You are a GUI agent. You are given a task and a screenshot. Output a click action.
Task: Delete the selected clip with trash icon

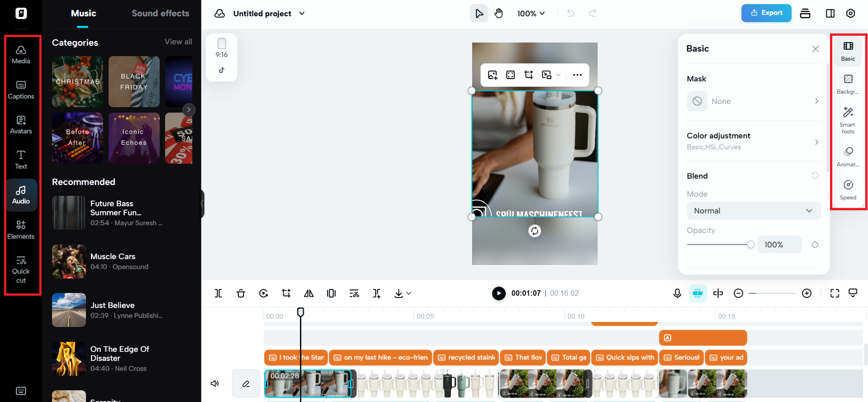point(241,293)
